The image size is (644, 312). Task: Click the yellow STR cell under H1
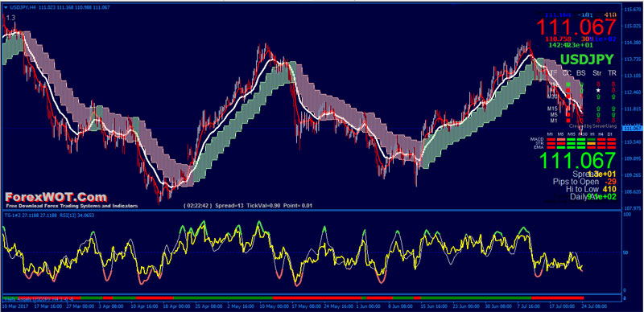coord(591,143)
